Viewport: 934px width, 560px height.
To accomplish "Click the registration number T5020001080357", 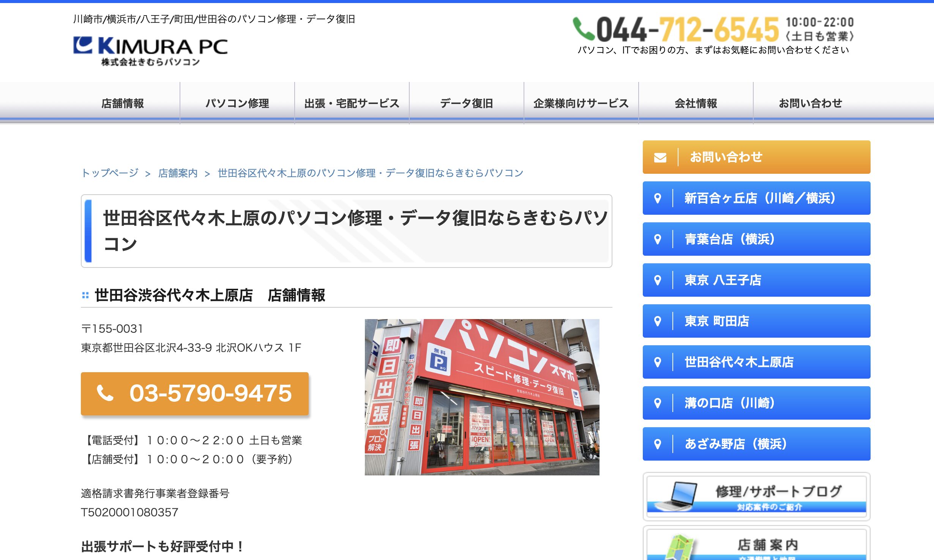I will (x=129, y=512).
